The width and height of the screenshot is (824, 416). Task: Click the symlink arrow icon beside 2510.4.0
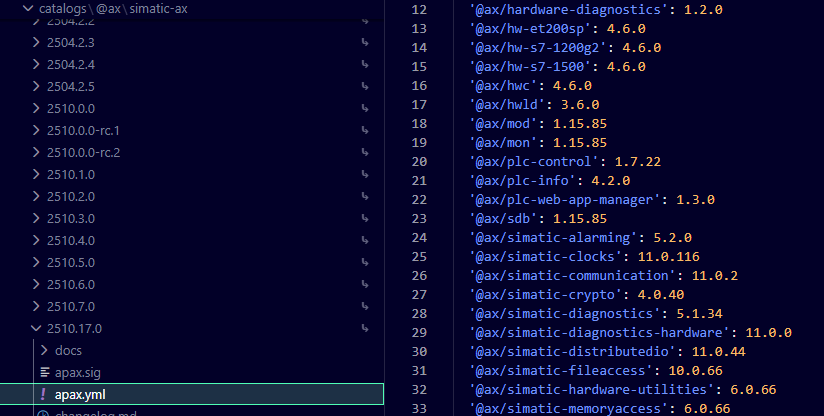[364, 241]
